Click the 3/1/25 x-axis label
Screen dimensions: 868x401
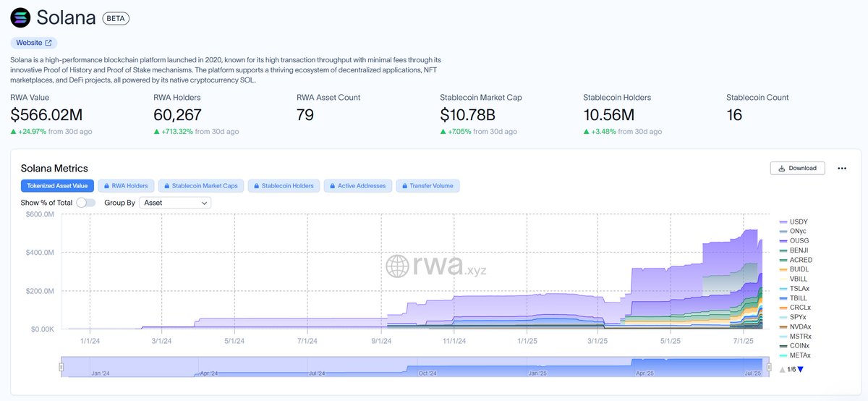tap(597, 341)
